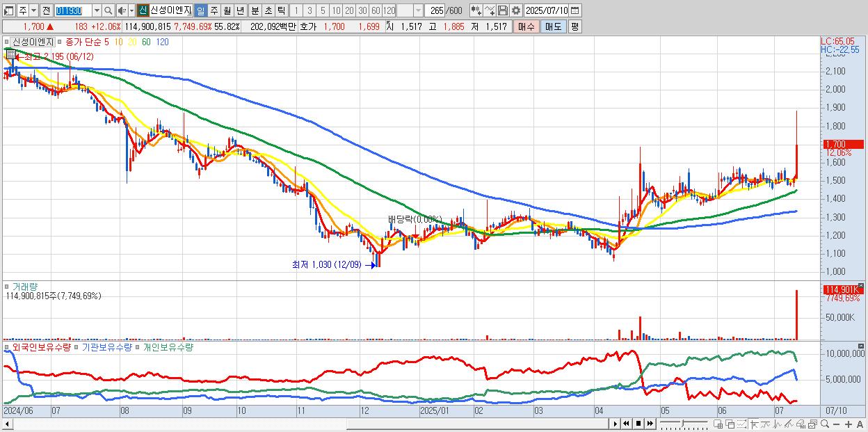Click the stock code 011930 input field

click(x=73, y=10)
